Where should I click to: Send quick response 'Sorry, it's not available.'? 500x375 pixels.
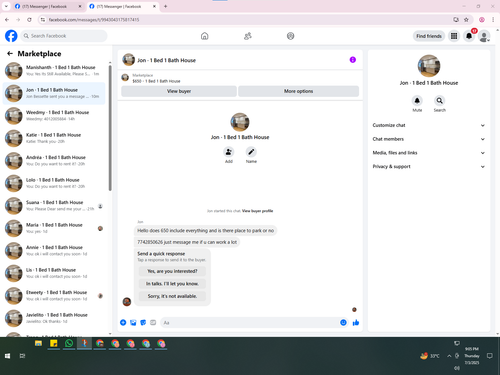coord(172,296)
